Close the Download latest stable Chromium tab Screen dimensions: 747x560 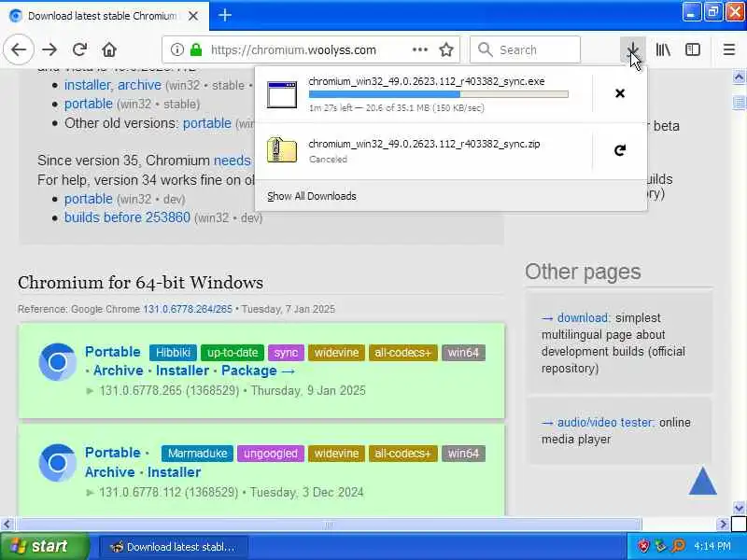[193, 16]
